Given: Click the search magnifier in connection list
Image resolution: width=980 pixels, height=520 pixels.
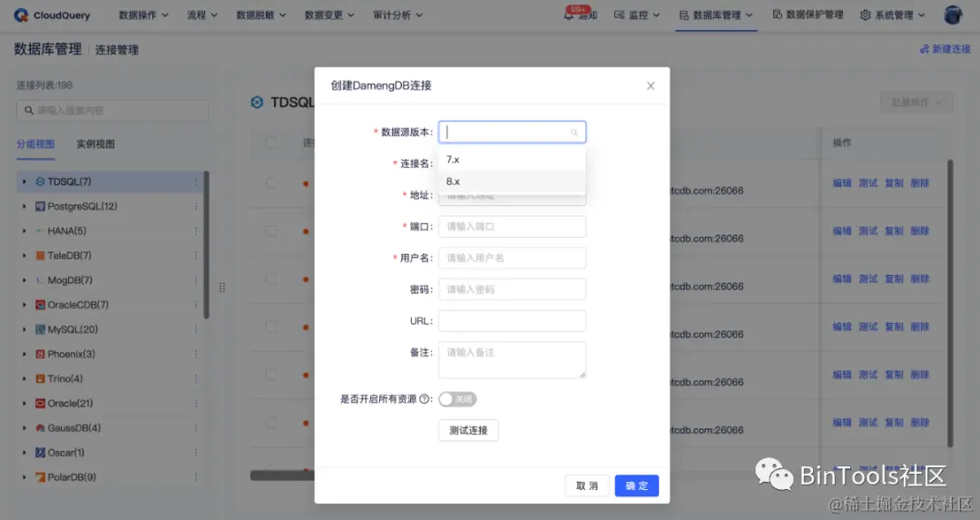Looking at the screenshot, I should [x=29, y=111].
